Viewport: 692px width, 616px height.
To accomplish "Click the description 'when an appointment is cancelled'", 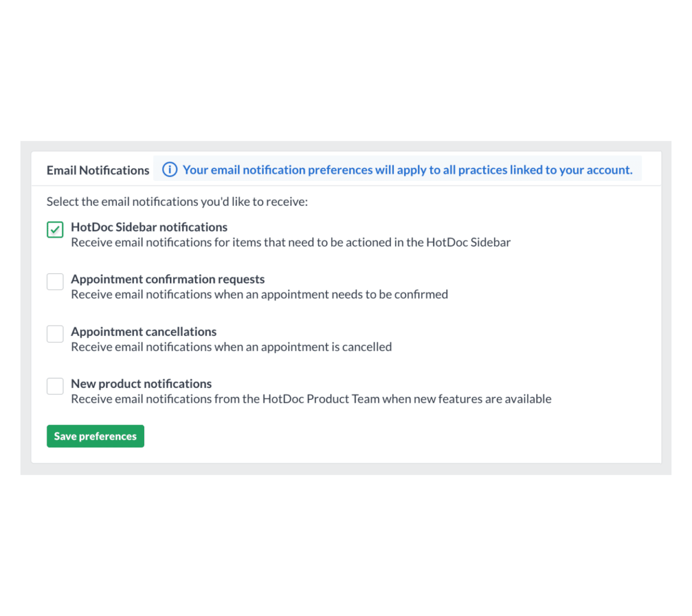I will click(x=231, y=347).
